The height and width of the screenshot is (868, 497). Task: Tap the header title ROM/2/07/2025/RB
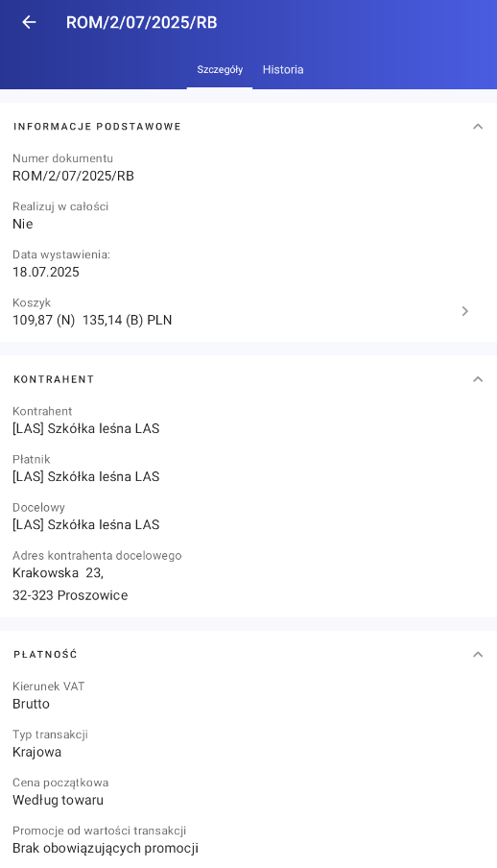click(x=142, y=23)
